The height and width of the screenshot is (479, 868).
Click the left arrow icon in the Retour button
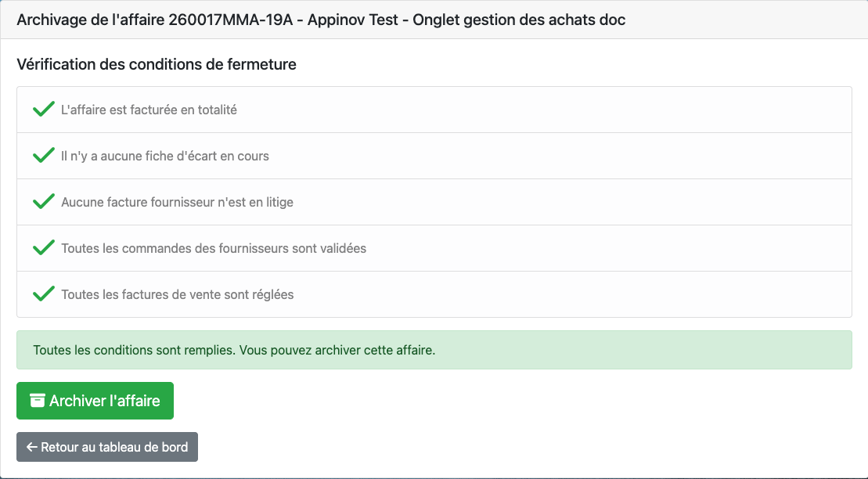coord(32,447)
